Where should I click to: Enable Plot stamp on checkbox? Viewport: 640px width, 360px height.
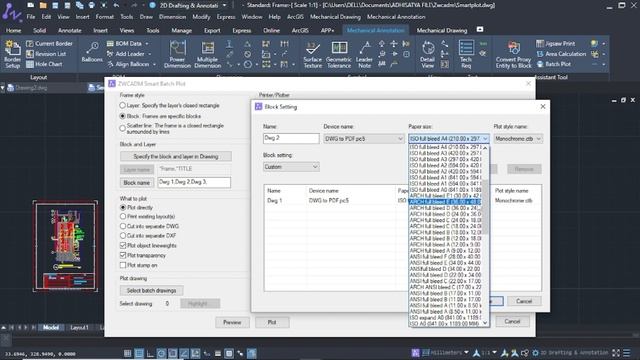point(123,265)
